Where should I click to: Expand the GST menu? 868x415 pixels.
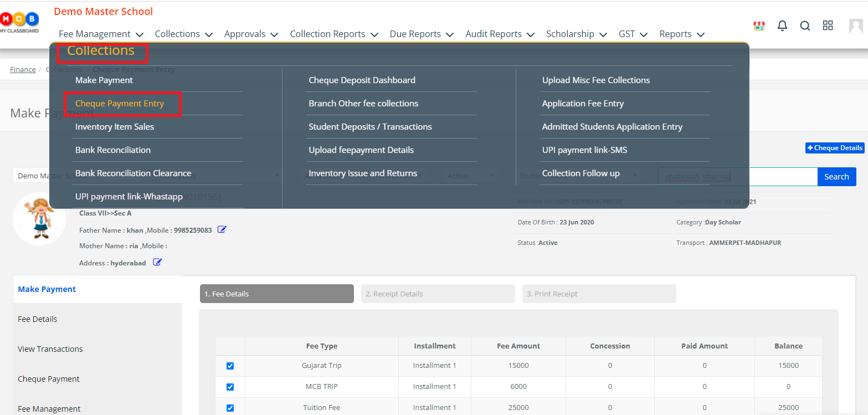[633, 34]
